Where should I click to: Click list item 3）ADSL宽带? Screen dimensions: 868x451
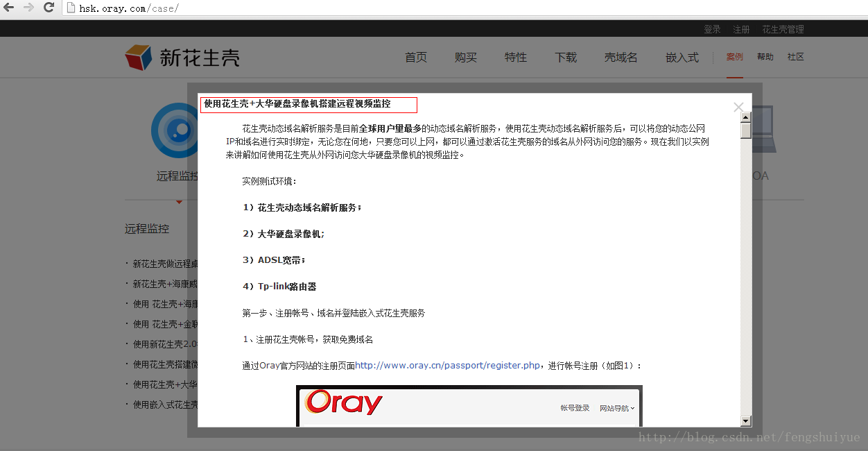274,260
